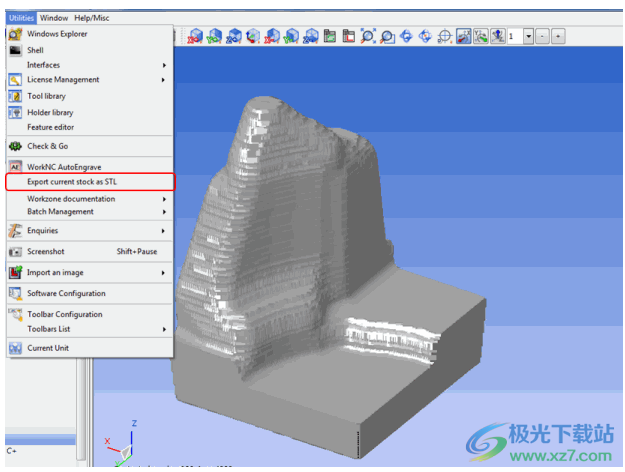Click the Holder library icon
The image size is (625, 472).
click(x=15, y=112)
